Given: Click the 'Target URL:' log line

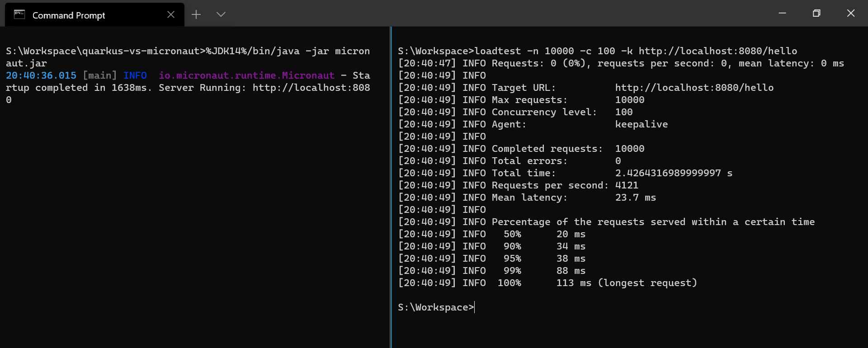Looking at the screenshot, I should [586, 88].
